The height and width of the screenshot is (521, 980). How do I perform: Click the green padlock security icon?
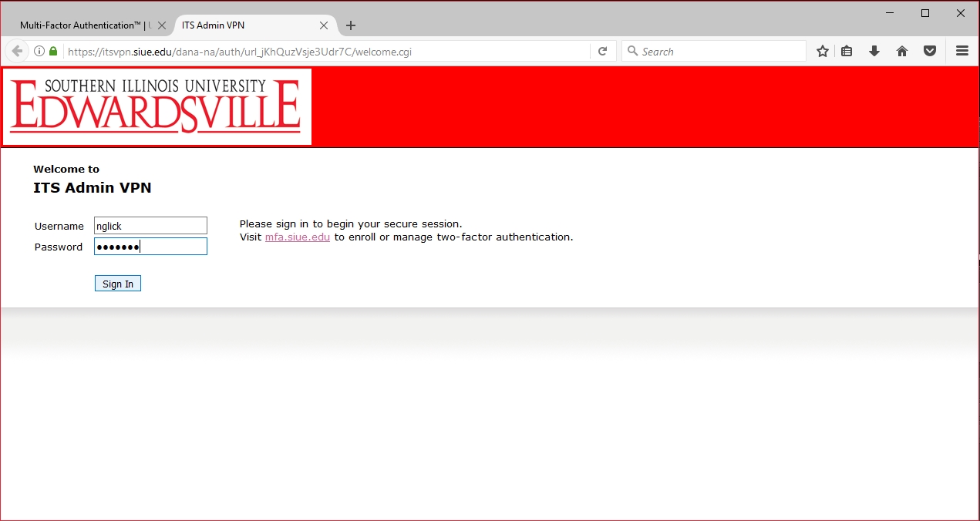pos(53,52)
